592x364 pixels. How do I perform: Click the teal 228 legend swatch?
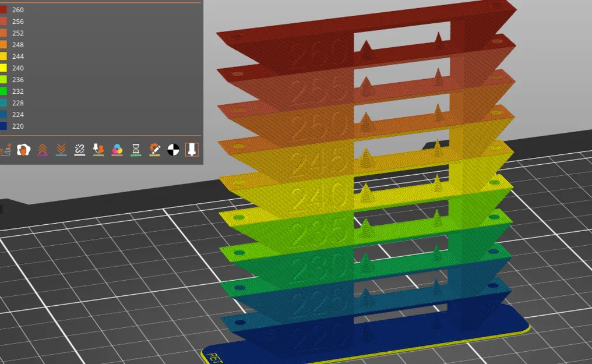pos(3,103)
